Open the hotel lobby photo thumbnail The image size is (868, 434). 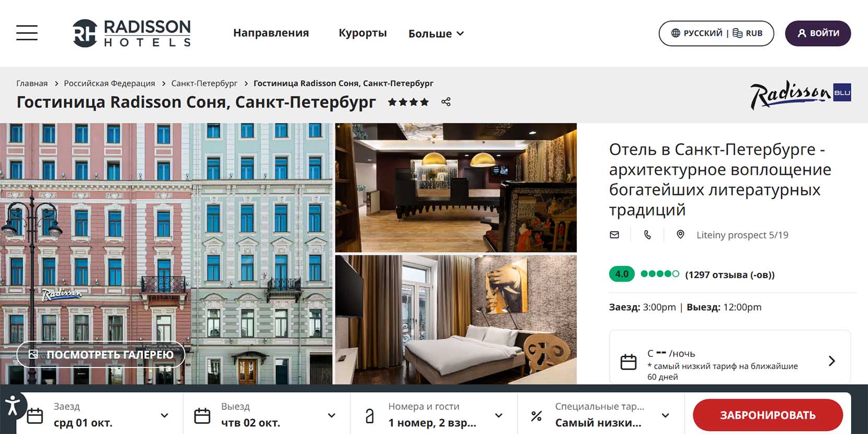[x=456, y=188]
